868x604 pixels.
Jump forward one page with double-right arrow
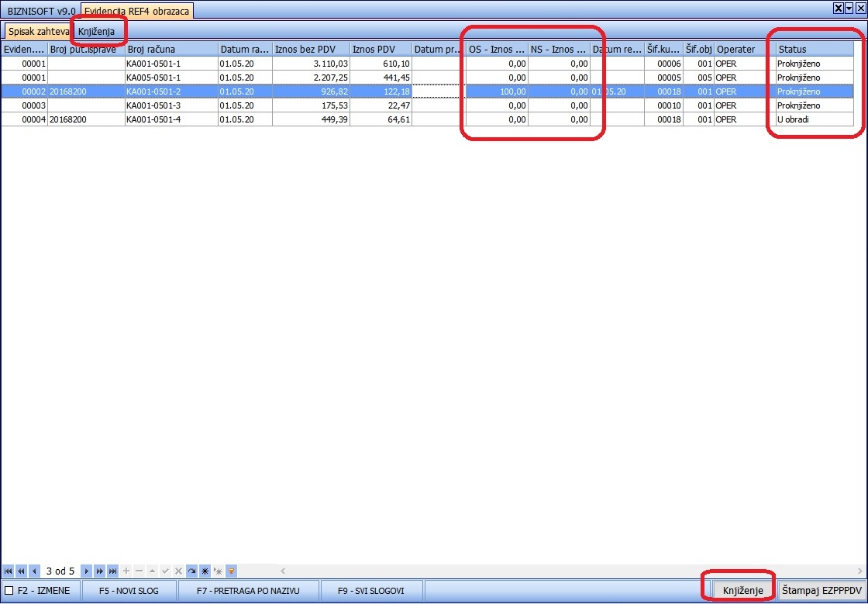tap(100, 571)
